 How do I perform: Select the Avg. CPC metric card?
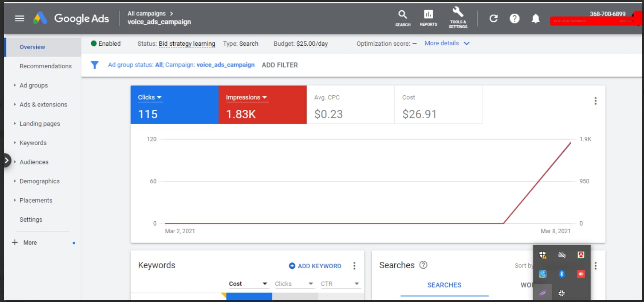(x=350, y=105)
